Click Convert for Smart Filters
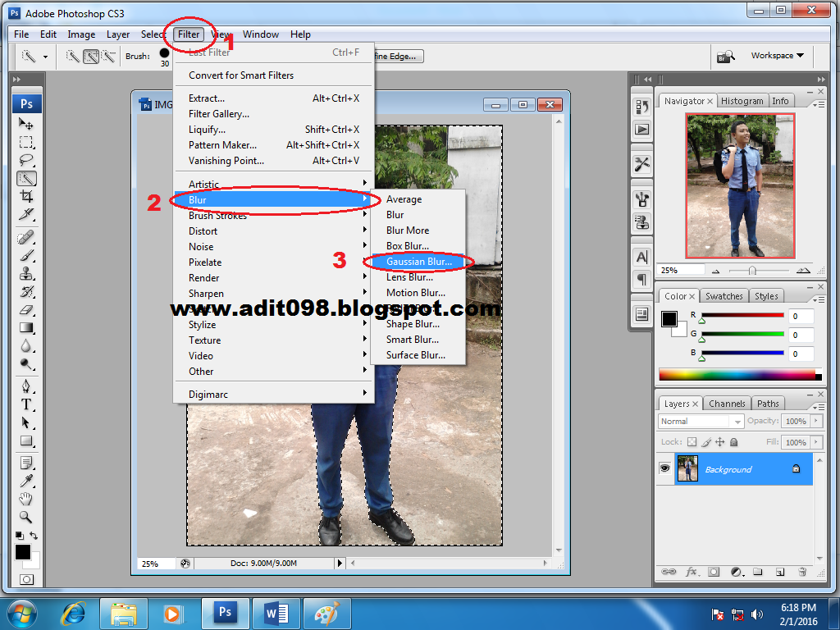This screenshot has height=630, width=840. (241, 75)
